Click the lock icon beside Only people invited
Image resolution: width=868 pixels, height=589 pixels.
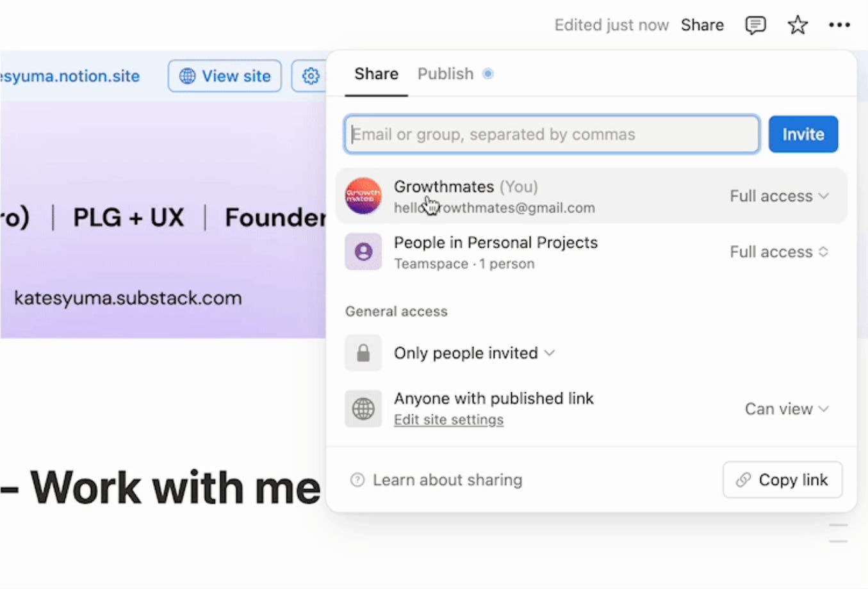point(363,353)
